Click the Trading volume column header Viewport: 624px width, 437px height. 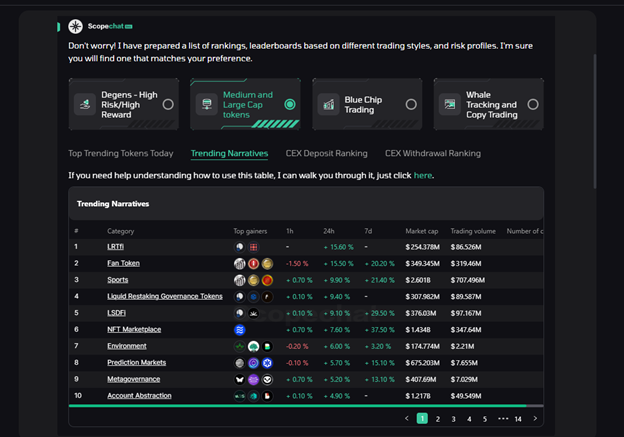click(473, 231)
